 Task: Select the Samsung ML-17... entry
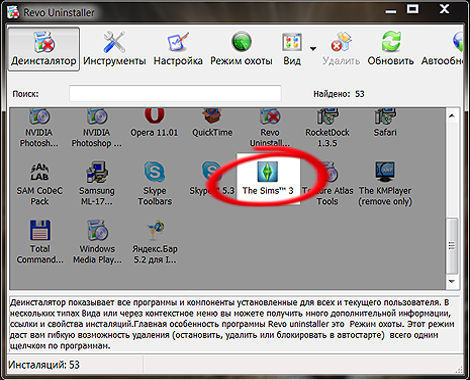97,183
